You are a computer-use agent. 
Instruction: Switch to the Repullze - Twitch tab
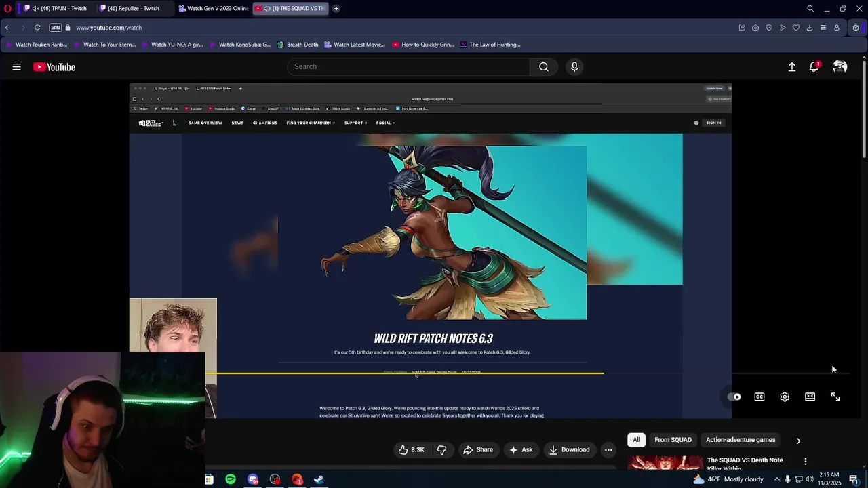(133, 8)
